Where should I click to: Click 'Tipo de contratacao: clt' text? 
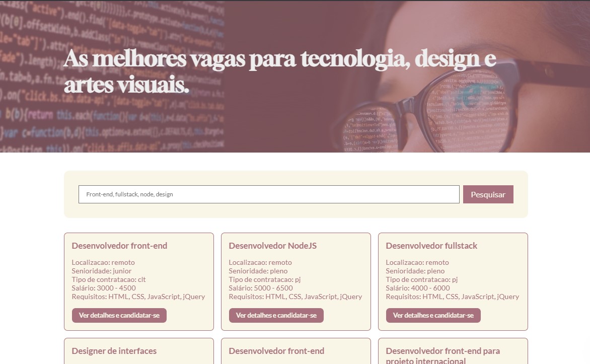click(x=109, y=280)
